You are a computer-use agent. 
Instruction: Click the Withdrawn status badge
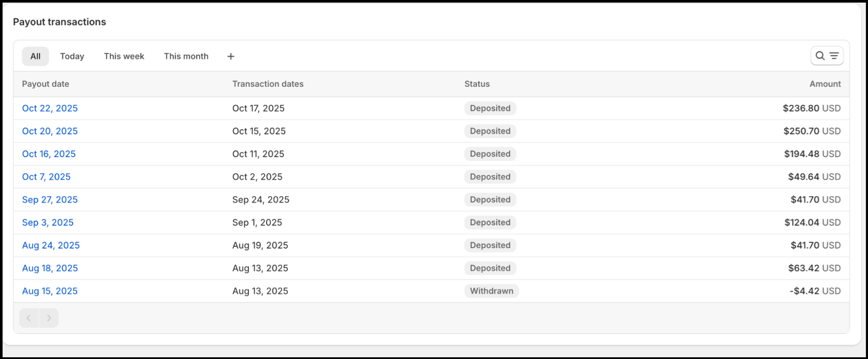[x=491, y=291]
